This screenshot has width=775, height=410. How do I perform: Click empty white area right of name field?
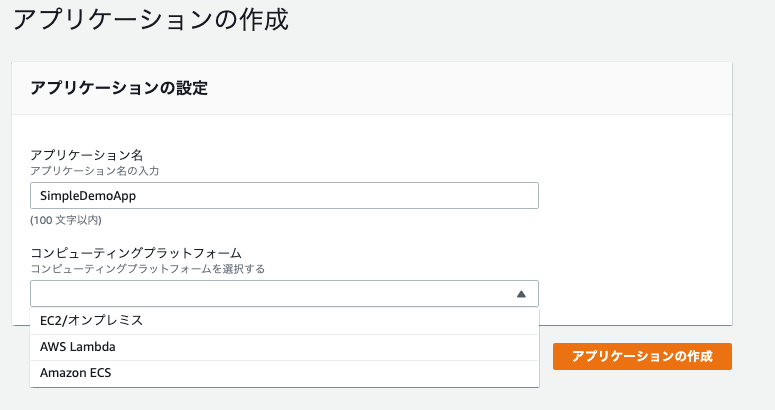tap(635, 196)
